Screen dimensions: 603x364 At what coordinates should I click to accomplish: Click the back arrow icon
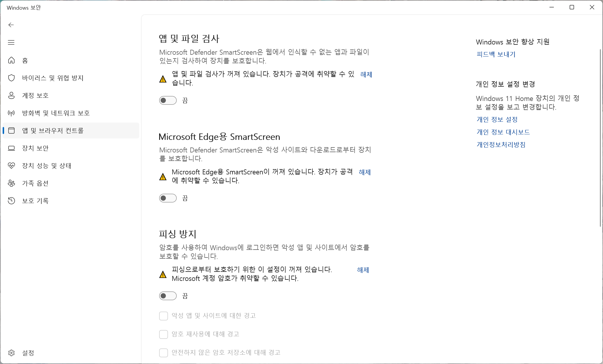coord(11,25)
